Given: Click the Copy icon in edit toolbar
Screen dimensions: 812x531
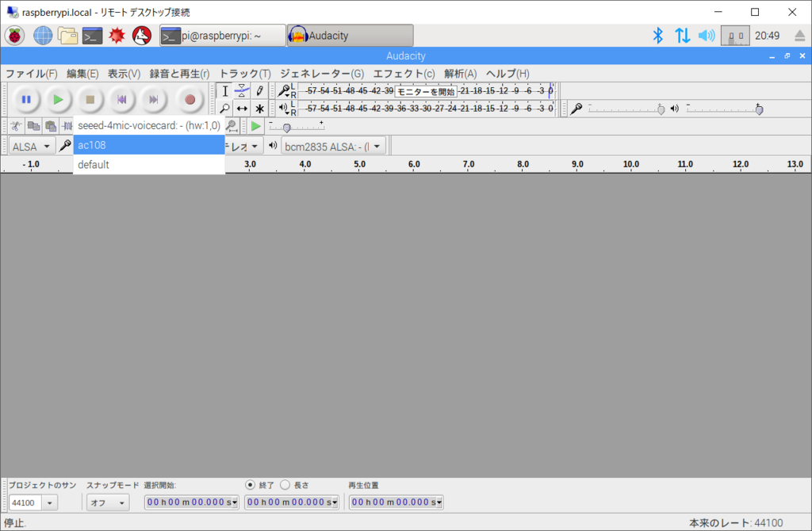Looking at the screenshot, I should [33, 126].
